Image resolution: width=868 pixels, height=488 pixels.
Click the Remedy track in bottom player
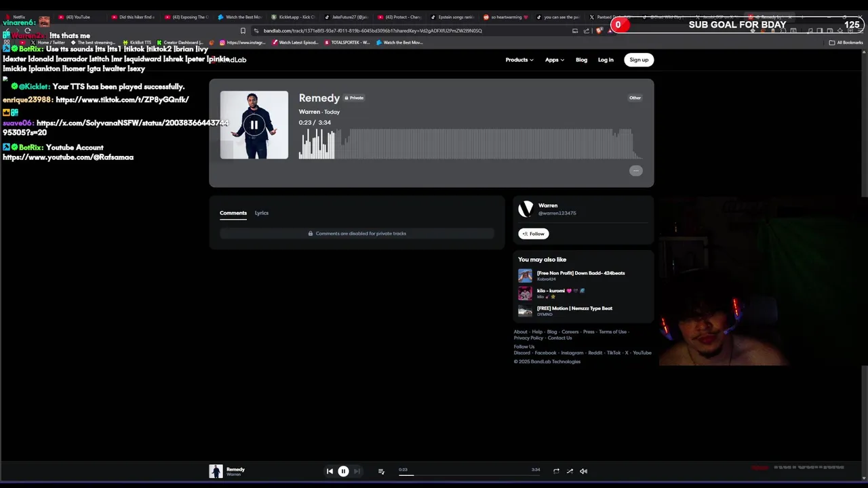[x=235, y=469]
